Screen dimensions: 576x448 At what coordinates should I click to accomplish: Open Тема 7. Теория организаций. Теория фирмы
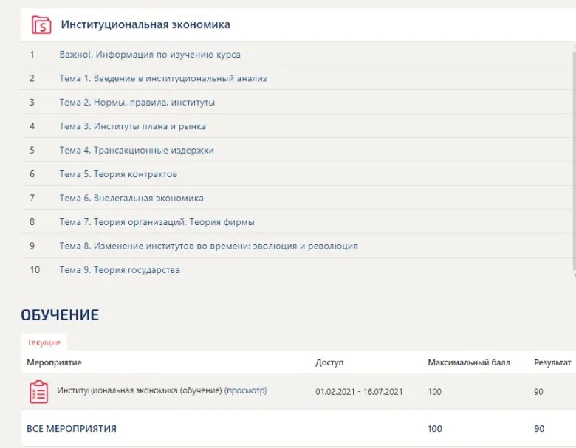pos(157,222)
